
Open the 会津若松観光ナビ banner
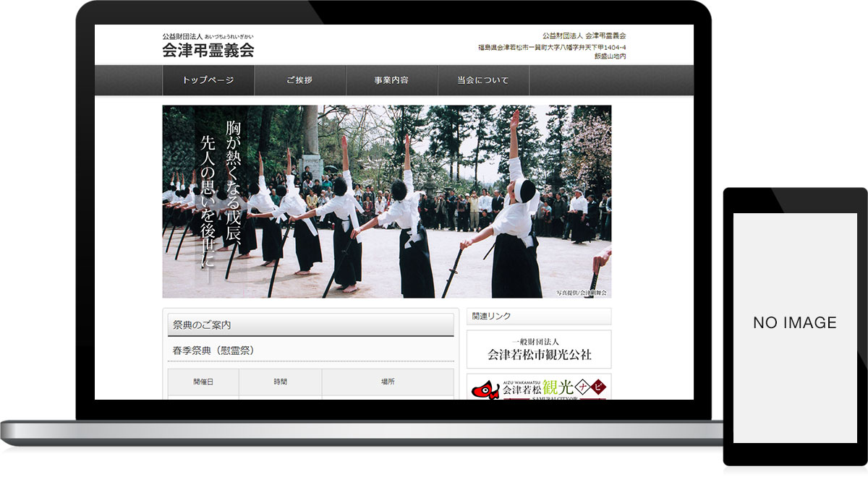(539, 387)
